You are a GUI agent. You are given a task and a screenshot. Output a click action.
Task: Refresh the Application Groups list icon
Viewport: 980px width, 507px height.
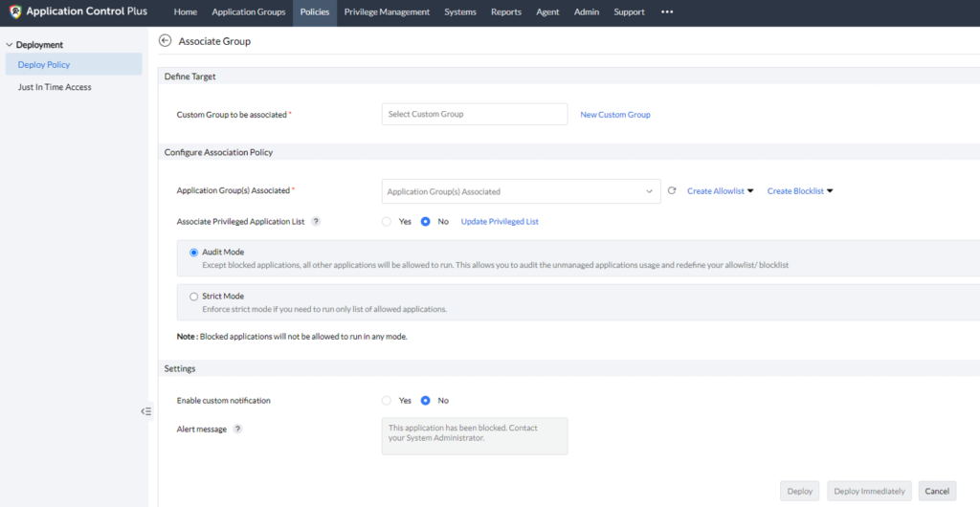click(672, 191)
